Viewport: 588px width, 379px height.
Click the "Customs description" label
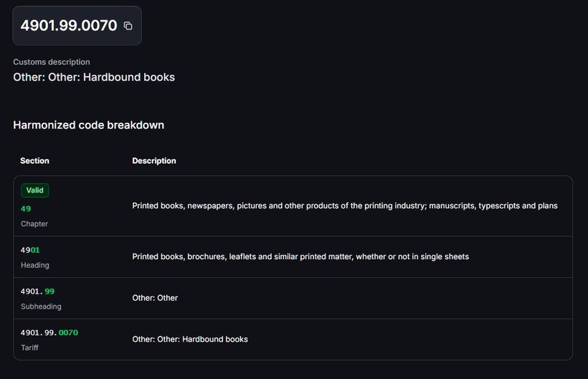click(x=52, y=62)
